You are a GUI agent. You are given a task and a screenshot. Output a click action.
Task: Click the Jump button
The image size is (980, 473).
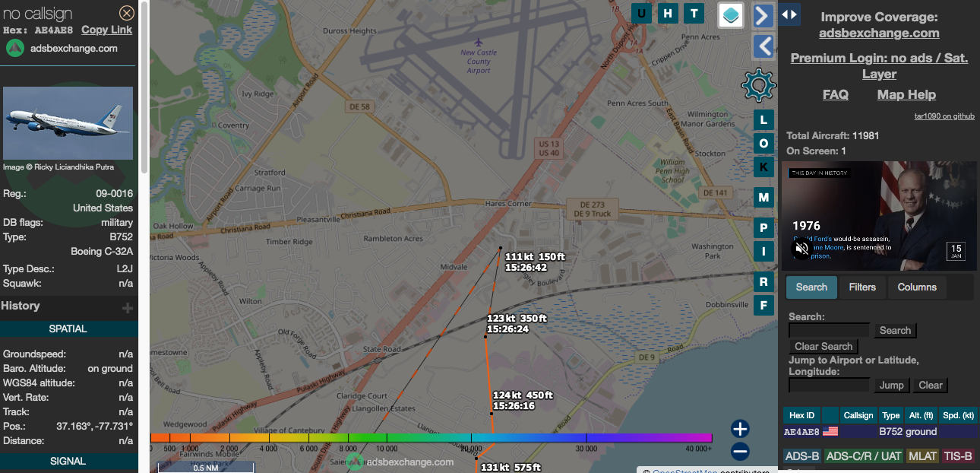pyautogui.click(x=891, y=385)
